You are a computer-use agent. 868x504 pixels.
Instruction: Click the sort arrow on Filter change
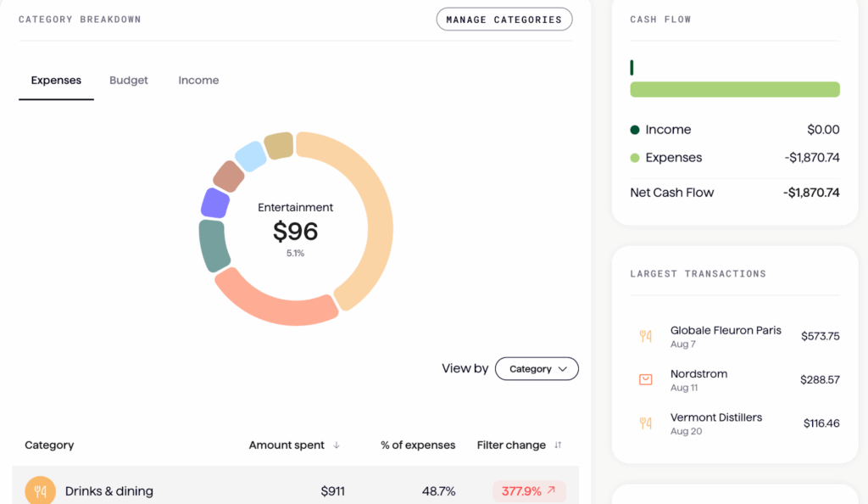pos(559,445)
